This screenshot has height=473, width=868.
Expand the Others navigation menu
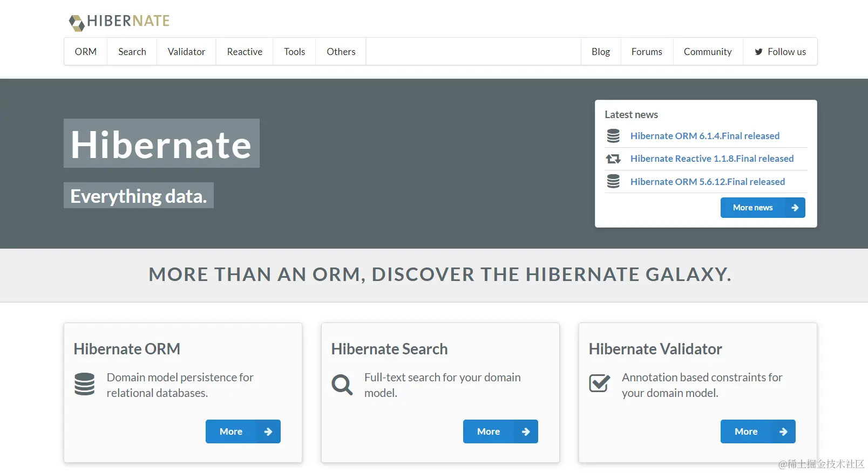pyautogui.click(x=341, y=52)
